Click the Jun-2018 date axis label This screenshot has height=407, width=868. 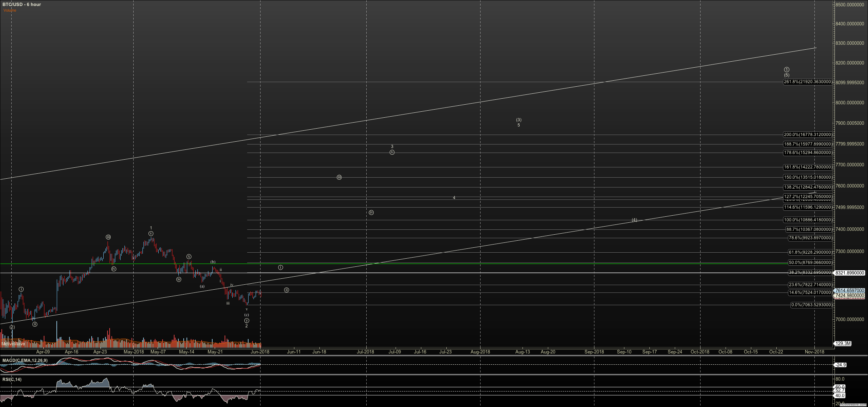260,352
